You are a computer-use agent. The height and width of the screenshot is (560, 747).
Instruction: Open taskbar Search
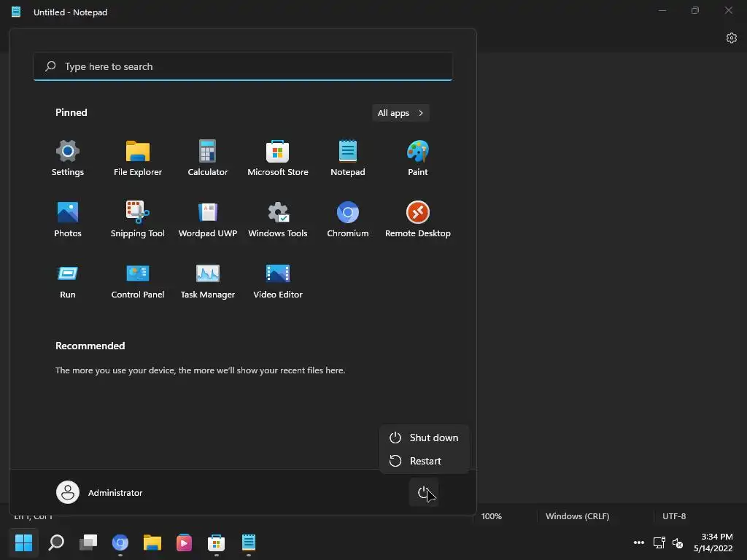(56, 542)
